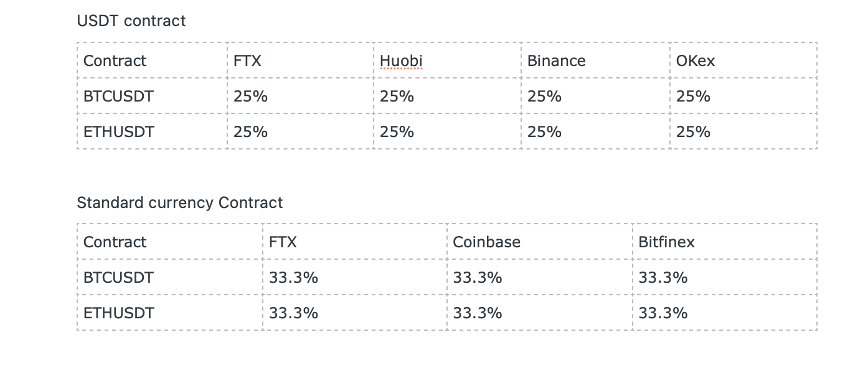This screenshot has height=375, width=868.
Task: Click the Coinbase column header
Action: (540, 242)
